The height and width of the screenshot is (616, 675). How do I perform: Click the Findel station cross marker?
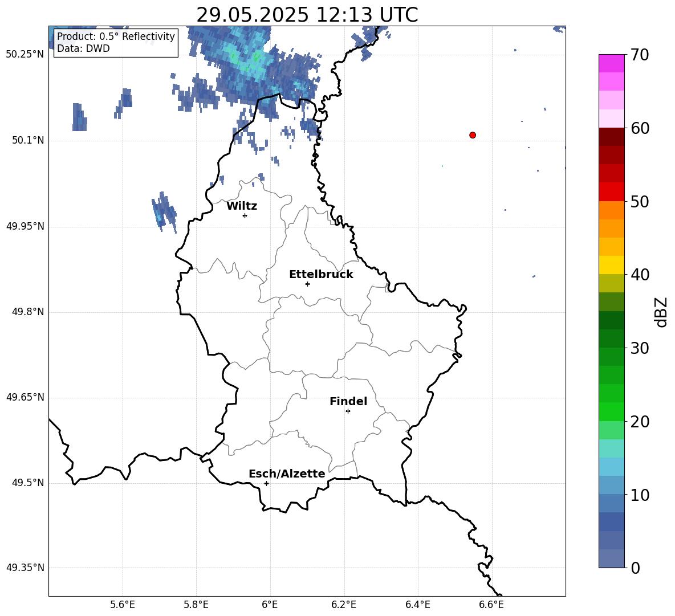pyautogui.click(x=348, y=411)
